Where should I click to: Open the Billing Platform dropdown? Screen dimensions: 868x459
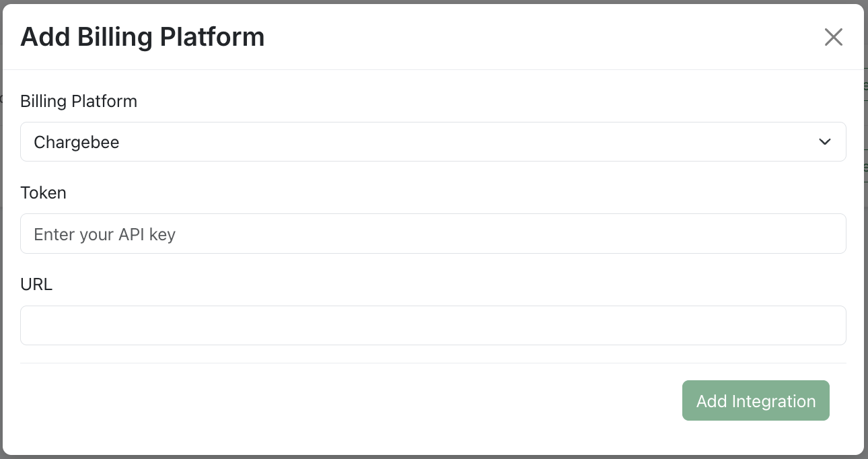tap(433, 142)
